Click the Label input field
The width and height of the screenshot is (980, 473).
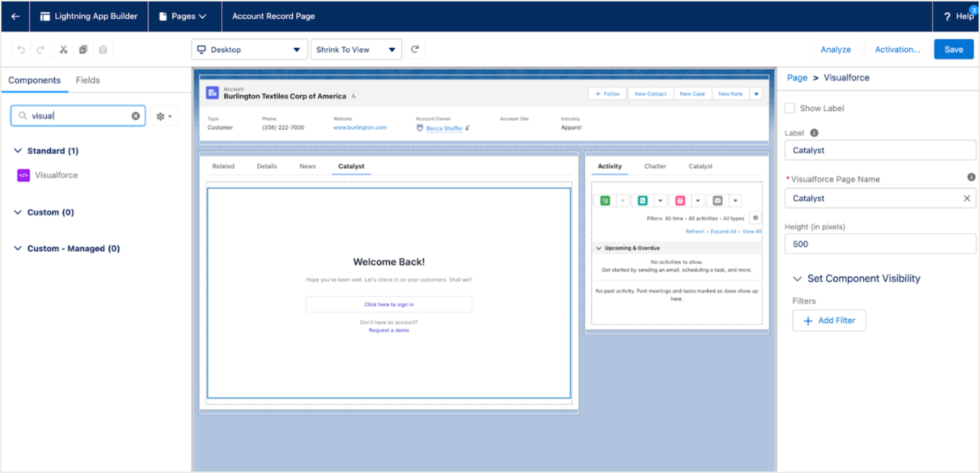880,150
